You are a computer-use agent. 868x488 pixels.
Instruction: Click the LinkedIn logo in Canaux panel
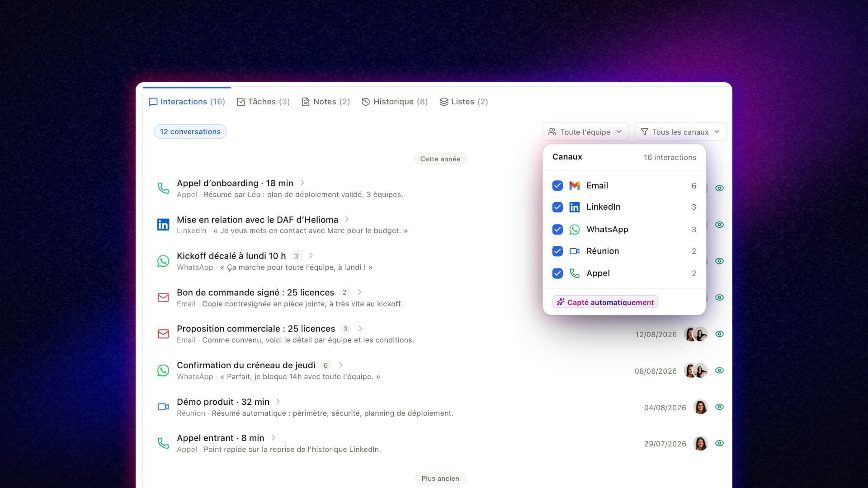coord(575,207)
